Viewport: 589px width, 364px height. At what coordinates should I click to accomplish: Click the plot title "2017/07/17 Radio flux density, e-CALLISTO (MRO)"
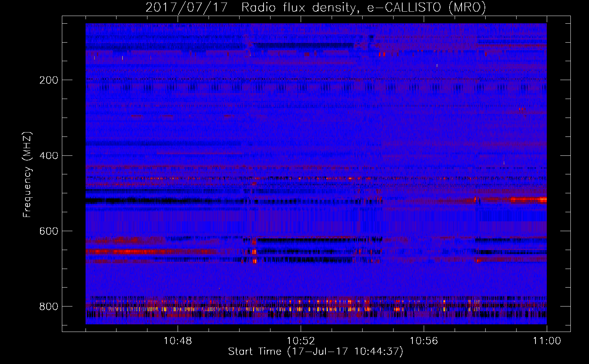[316, 7]
